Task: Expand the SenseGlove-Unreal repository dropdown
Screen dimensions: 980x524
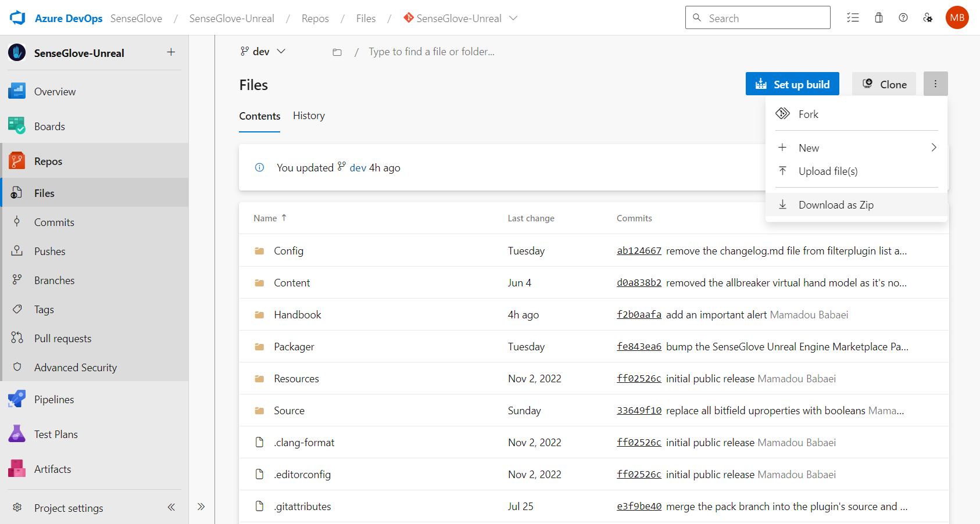Action: pos(513,18)
